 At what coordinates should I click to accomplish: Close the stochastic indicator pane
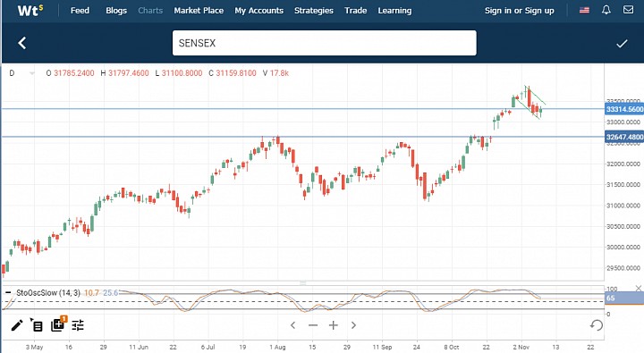639,289
